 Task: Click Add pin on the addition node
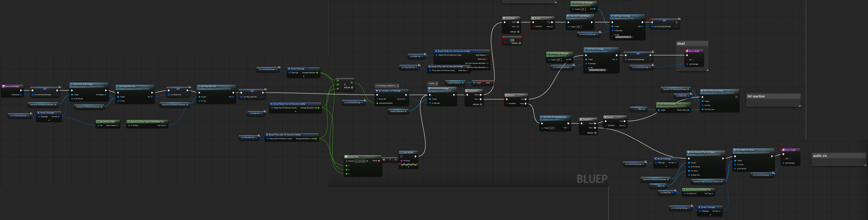pos(352,87)
